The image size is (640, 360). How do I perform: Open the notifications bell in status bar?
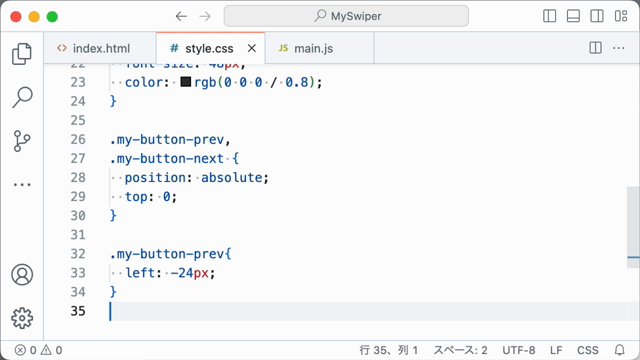tap(620, 350)
